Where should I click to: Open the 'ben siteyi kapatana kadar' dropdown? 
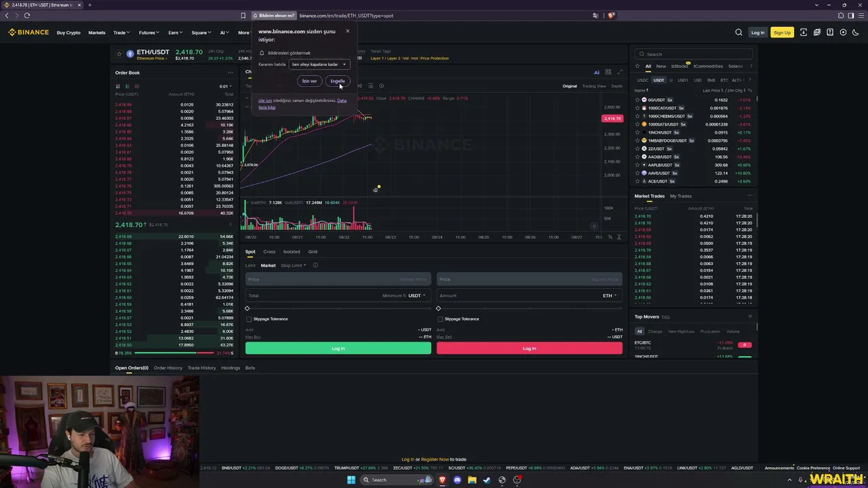(x=319, y=64)
